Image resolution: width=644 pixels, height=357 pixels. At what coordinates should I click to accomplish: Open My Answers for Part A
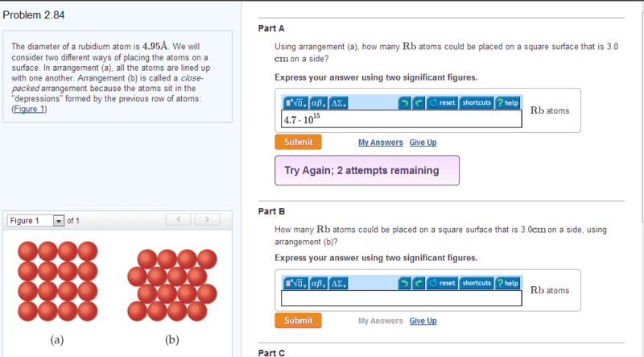point(380,143)
